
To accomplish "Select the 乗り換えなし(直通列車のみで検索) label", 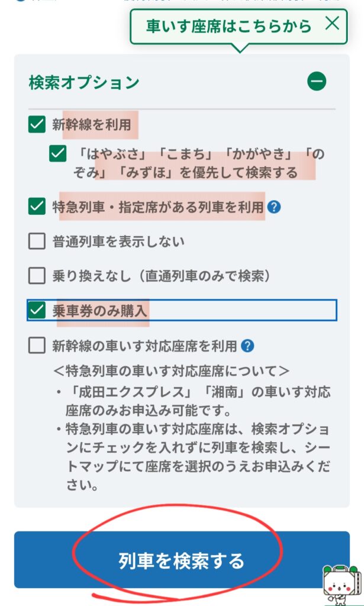I will [162, 276].
